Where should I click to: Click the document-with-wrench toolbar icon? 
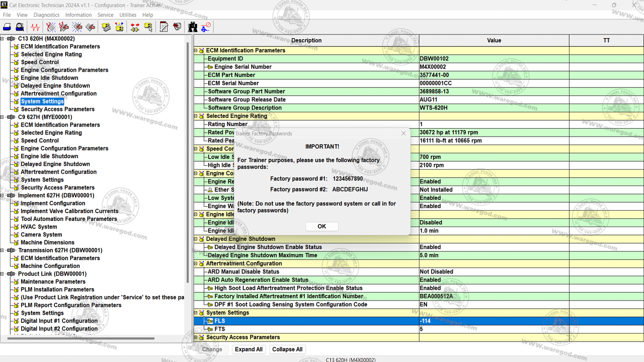[x=164, y=27]
